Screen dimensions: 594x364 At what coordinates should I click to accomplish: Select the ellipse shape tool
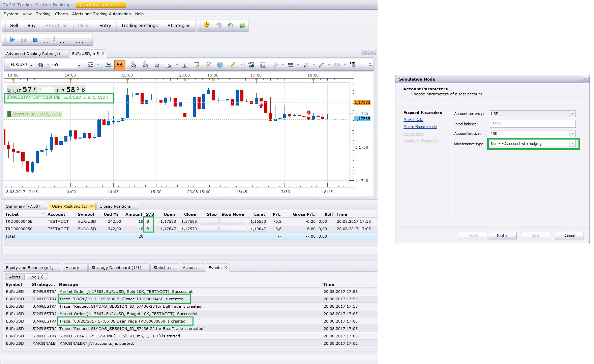[337, 65]
